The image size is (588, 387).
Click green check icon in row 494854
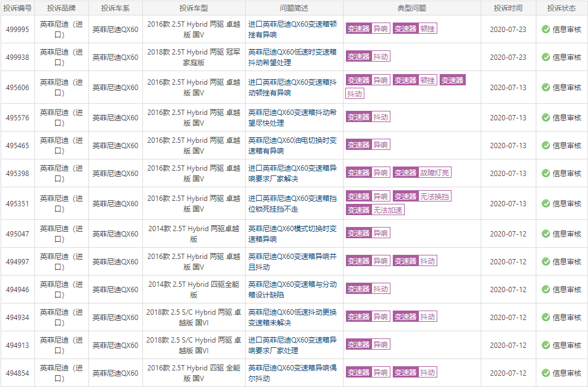(x=546, y=373)
